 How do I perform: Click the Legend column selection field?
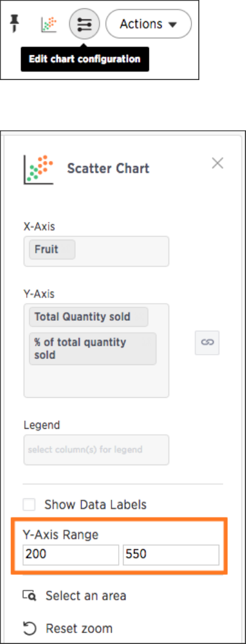(x=96, y=450)
